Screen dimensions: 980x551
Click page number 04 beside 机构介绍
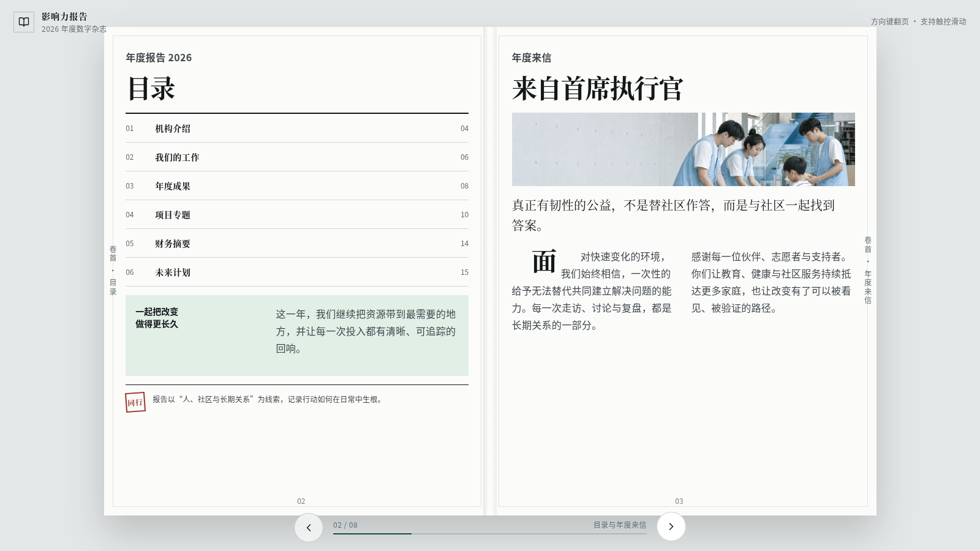464,129
